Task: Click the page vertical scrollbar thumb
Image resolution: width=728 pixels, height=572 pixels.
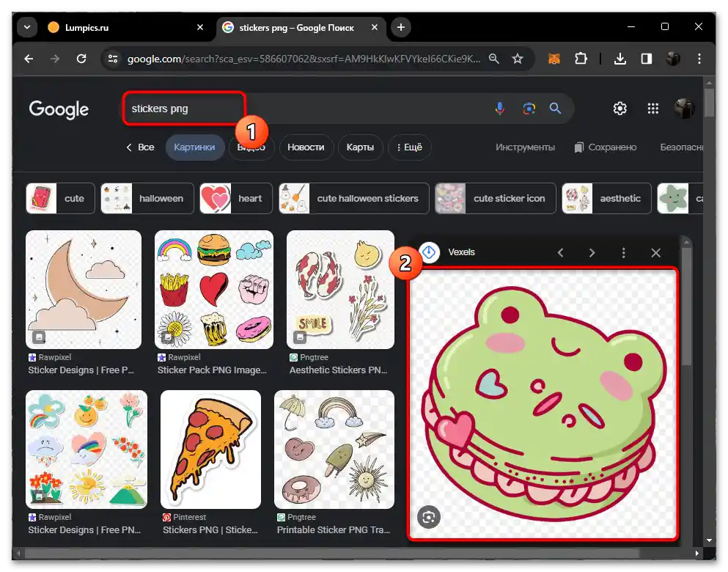Action: coord(708,103)
